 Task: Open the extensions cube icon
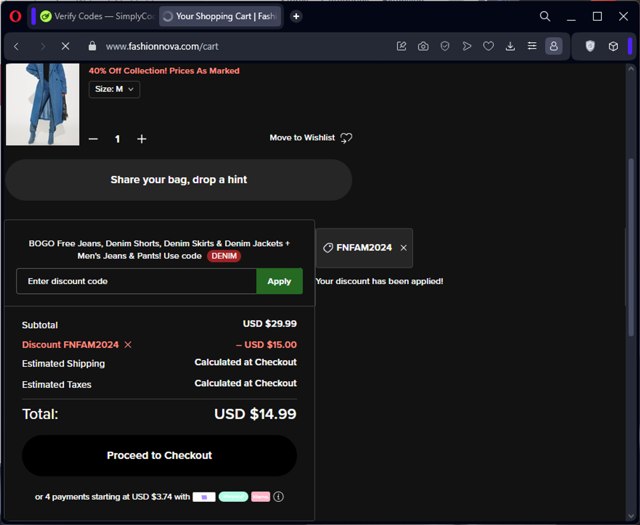[x=613, y=46]
